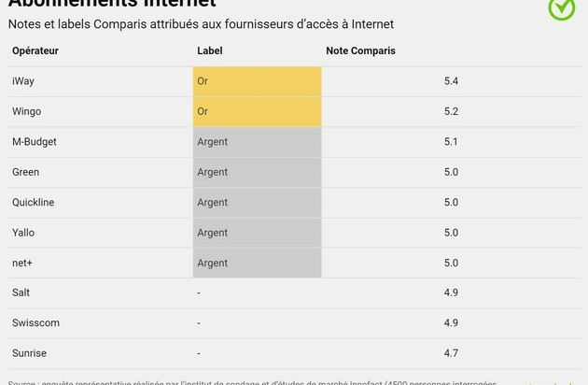Click the 5.1 rating for M-Budget
Image resolution: width=588 pixels, height=385 pixels.
(451, 142)
